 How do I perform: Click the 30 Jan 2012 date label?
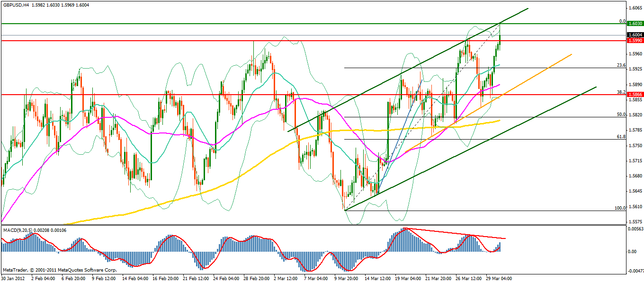(13, 279)
